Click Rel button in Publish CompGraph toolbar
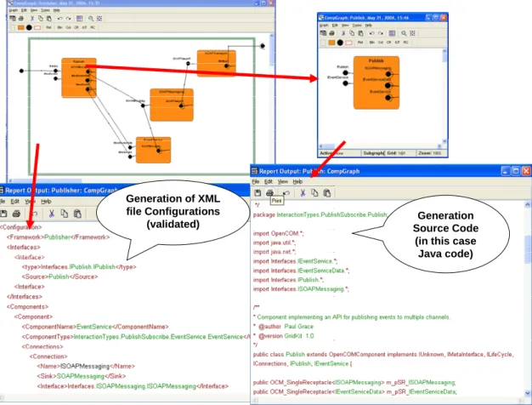532x405 pixels. point(360,43)
